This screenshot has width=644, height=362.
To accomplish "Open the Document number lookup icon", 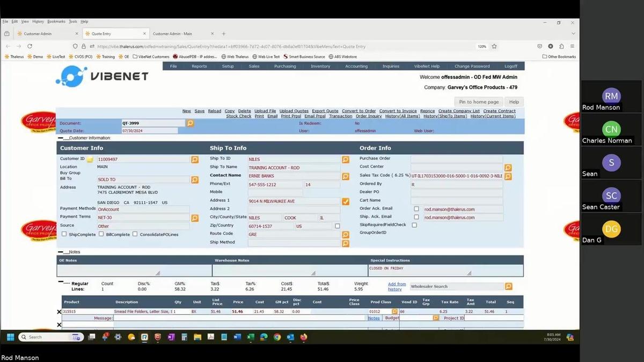I will pos(190,123).
